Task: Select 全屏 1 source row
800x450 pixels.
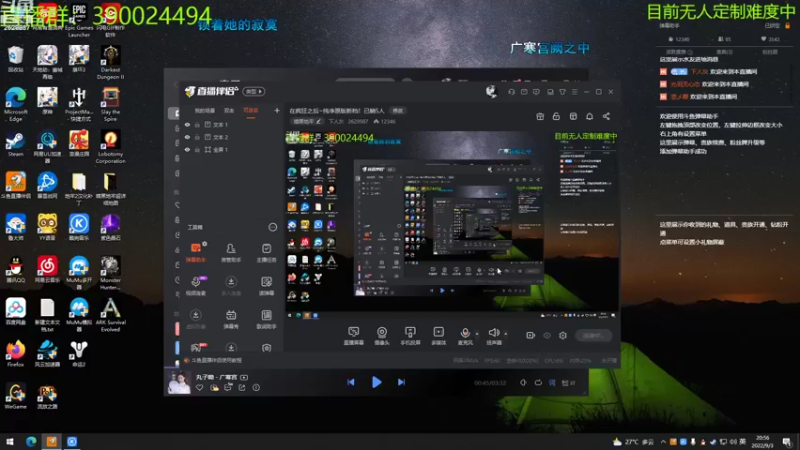Action: coord(230,149)
